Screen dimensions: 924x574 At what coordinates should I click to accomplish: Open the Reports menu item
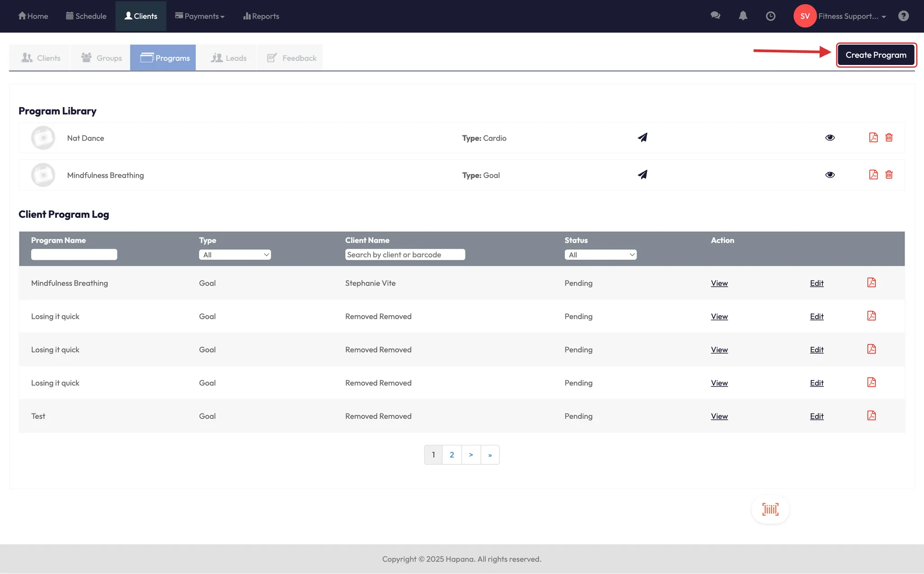261,16
